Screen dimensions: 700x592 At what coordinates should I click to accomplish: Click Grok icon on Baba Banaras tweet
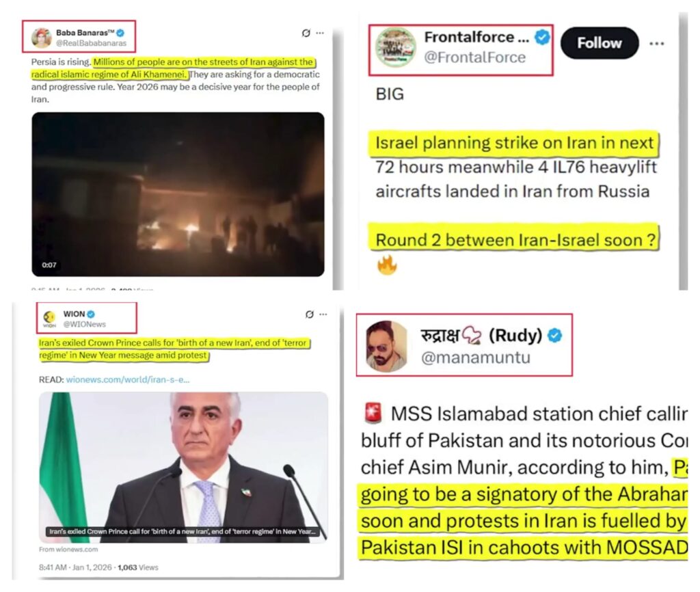[x=306, y=33]
